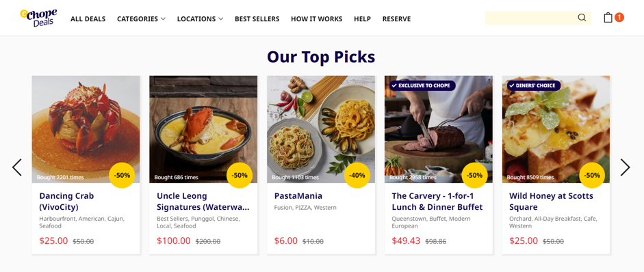Open the shopping bag cart icon

[x=608, y=18]
